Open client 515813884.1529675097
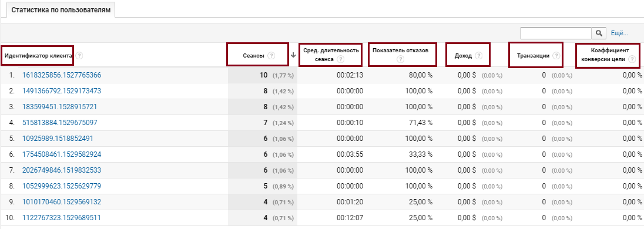Image resolution: width=644 pixels, height=229 pixels. click(x=59, y=123)
